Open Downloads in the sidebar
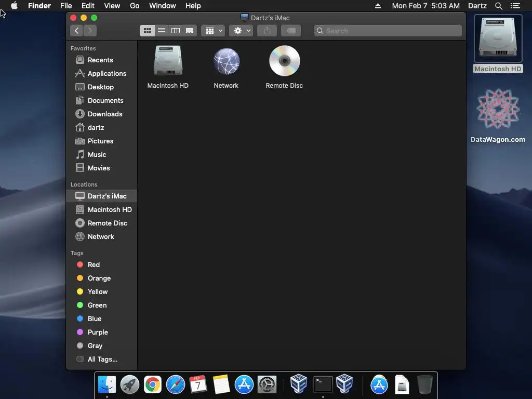532x399 pixels. click(101, 114)
